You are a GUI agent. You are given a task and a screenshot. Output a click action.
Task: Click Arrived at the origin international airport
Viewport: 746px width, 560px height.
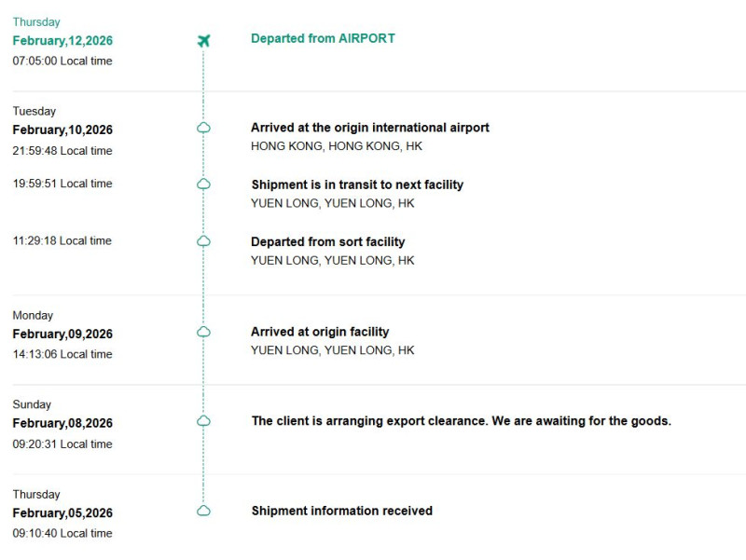coord(369,128)
